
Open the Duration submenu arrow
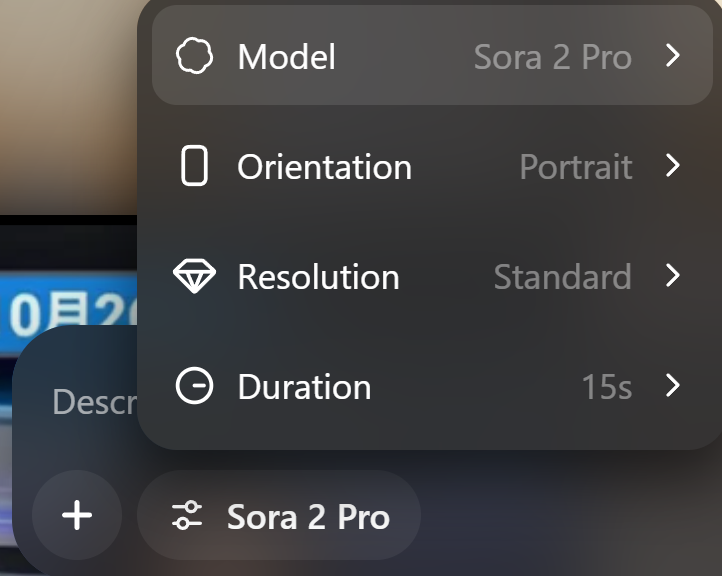point(672,386)
